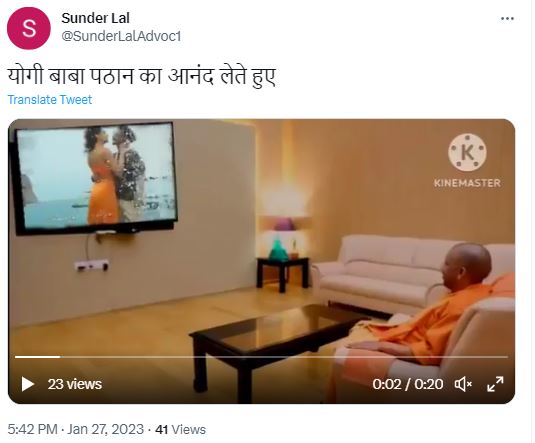535x443 pixels.
Task: Open the 41 Views tweet analytics
Action: [x=180, y=429]
